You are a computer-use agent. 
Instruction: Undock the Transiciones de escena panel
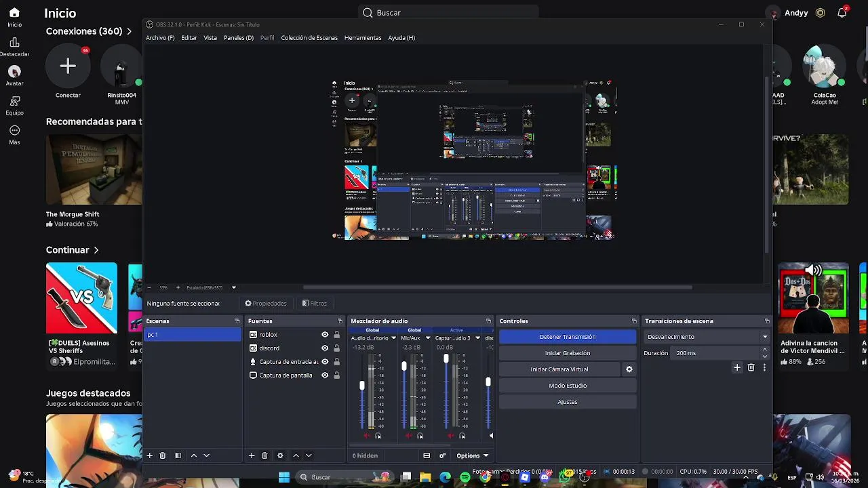(x=767, y=321)
